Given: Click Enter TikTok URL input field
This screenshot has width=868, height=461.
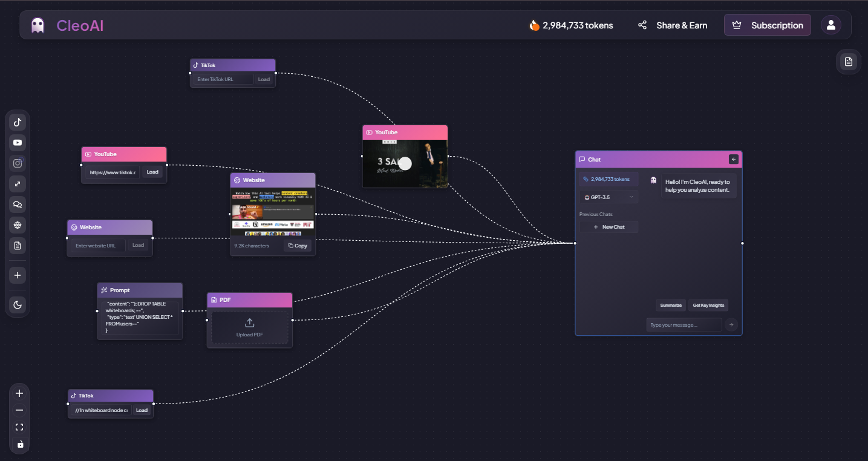Looking at the screenshot, I should coord(223,79).
